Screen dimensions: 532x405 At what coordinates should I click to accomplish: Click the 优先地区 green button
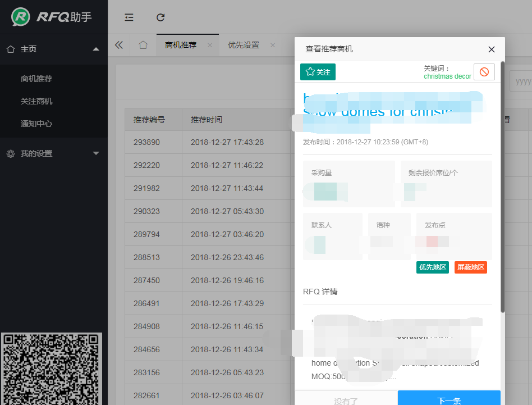433,267
